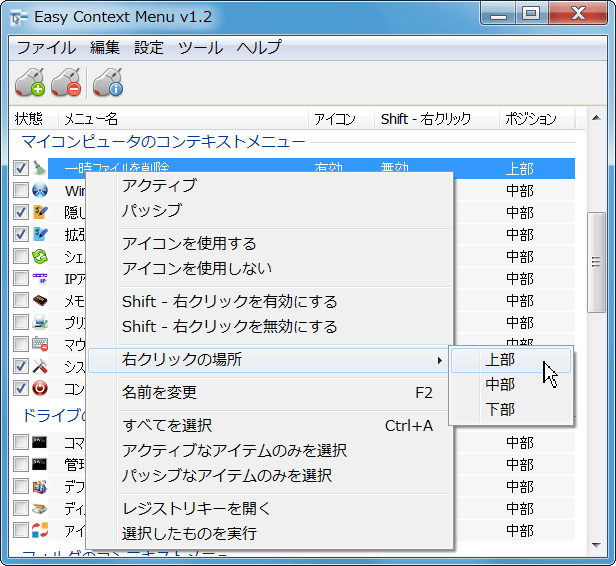Open the ファイル menu
This screenshot has width=616, height=566.
tap(46, 48)
